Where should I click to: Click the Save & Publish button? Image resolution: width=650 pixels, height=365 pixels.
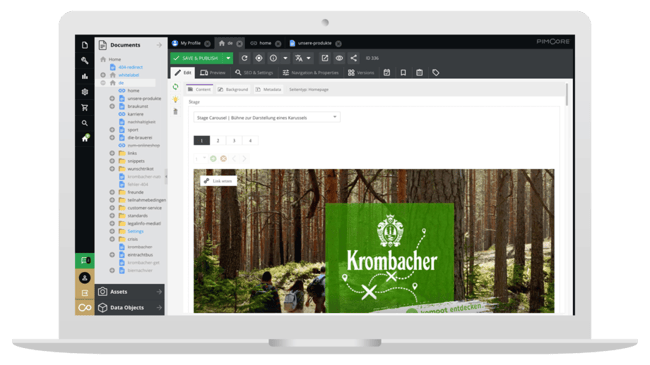(196, 58)
